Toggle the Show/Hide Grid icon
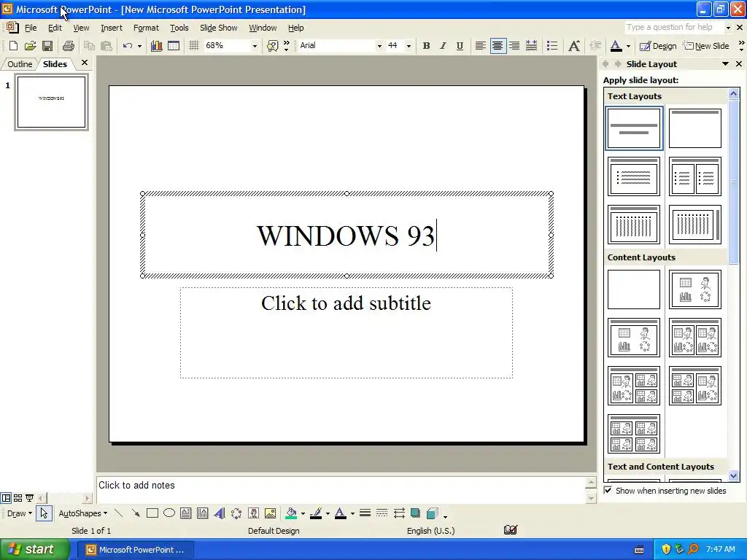The image size is (747, 560). pyautogui.click(x=193, y=46)
